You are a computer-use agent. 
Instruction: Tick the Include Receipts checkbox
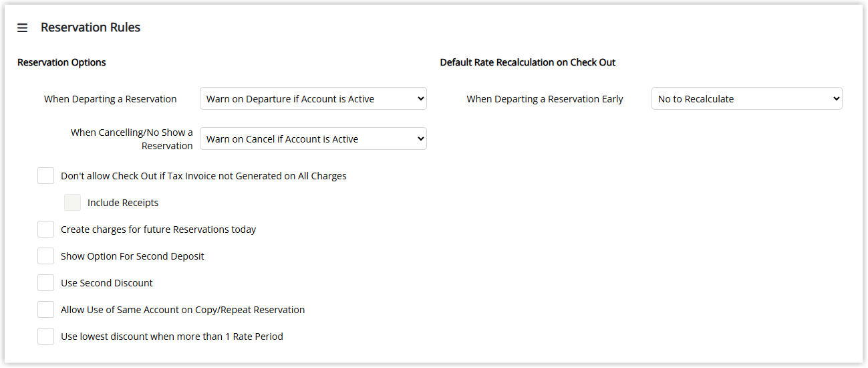(x=73, y=203)
